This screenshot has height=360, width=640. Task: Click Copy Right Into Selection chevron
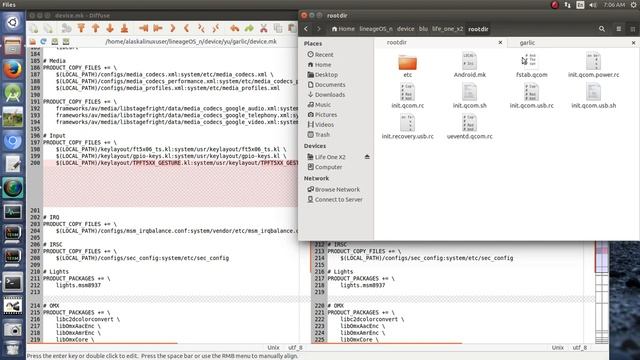point(187,28)
